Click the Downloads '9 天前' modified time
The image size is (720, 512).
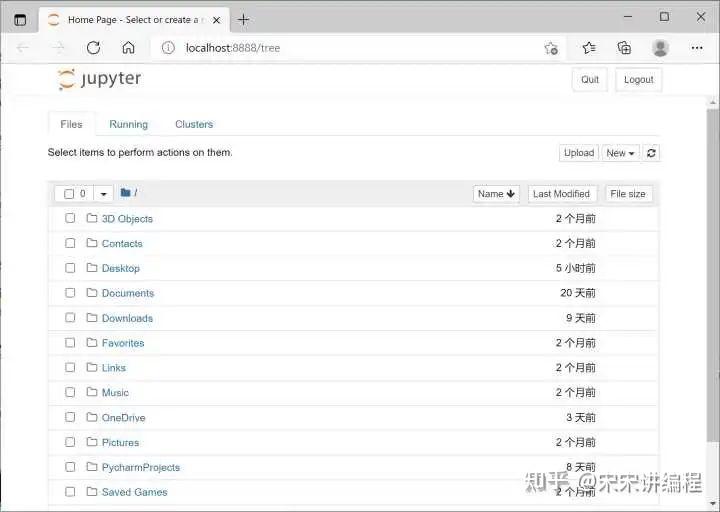[581, 318]
